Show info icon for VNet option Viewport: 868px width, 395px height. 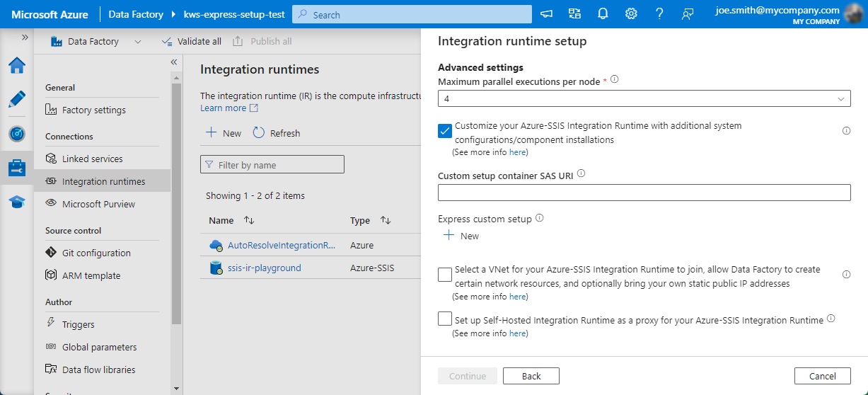click(846, 275)
